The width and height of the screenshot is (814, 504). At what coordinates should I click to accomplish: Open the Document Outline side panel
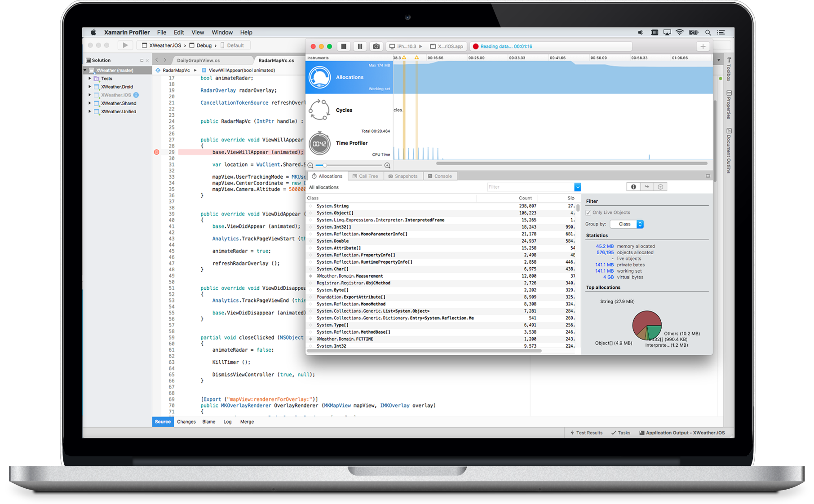click(x=729, y=151)
